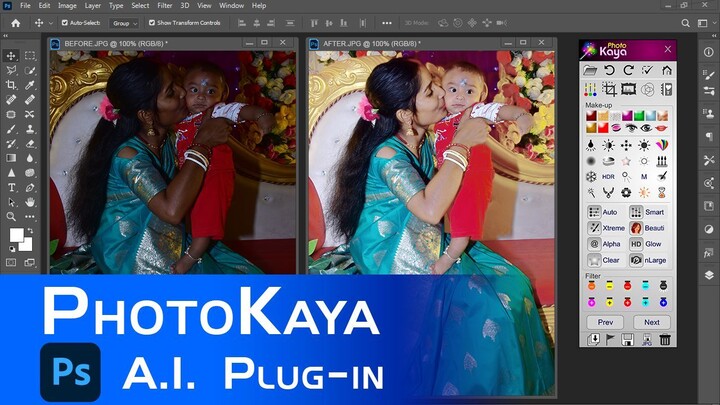This screenshot has width=720, height=405.
Task: Click the floppy disk save icon in PhotoKaya
Action: click(x=627, y=339)
